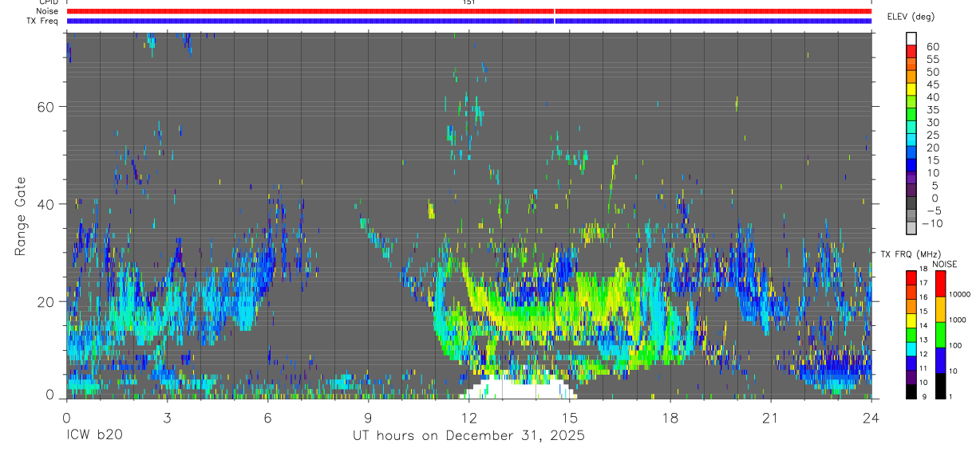Click the red segment of ELEV color bar
Image resolution: width=980 pixels, height=452 pixels.
click(x=912, y=50)
